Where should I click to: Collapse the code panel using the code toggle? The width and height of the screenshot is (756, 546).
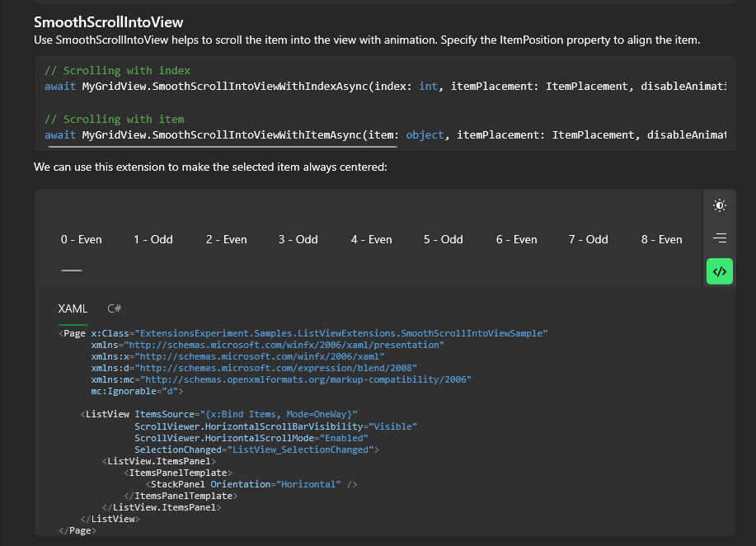(719, 271)
